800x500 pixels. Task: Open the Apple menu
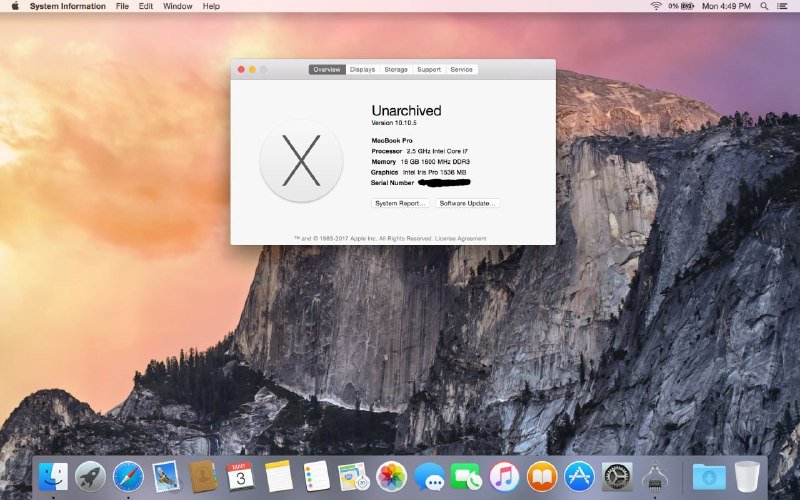tap(15, 6)
